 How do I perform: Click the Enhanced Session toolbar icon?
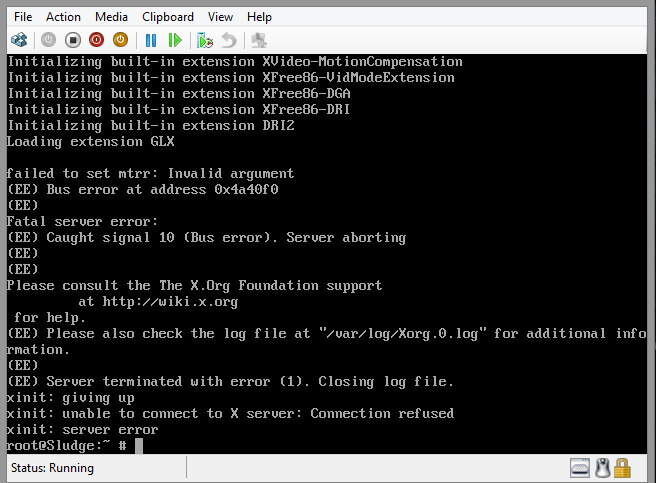point(259,40)
